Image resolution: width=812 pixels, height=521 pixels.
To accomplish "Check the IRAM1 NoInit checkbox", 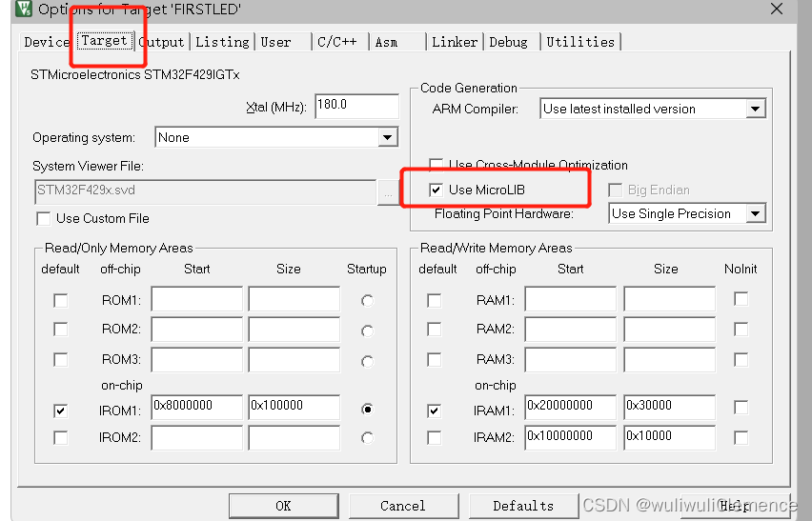I will click(741, 408).
